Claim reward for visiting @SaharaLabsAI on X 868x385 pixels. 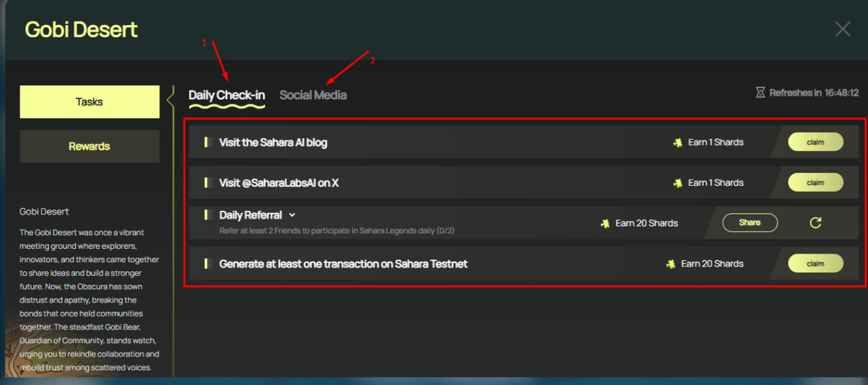[x=815, y=182]
